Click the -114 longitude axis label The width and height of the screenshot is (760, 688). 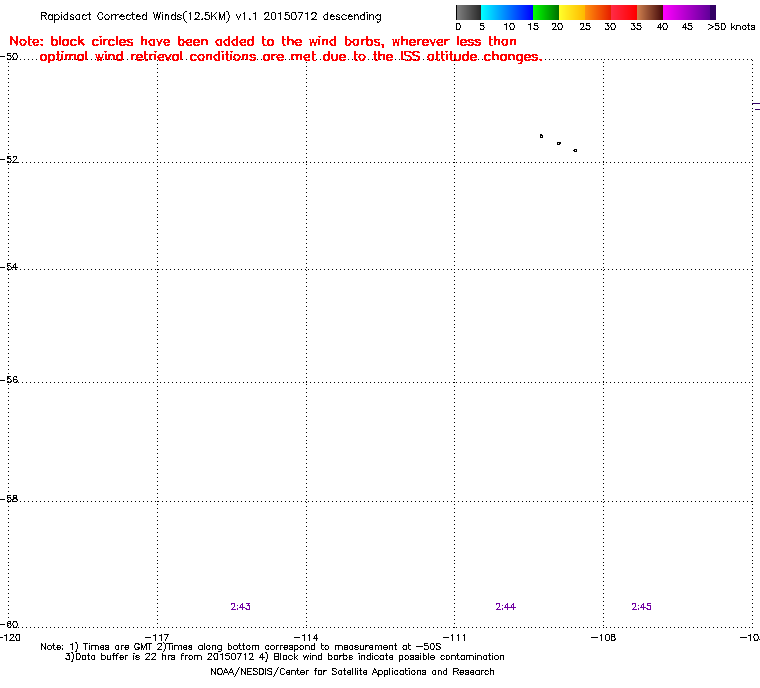tap(306, 638)
